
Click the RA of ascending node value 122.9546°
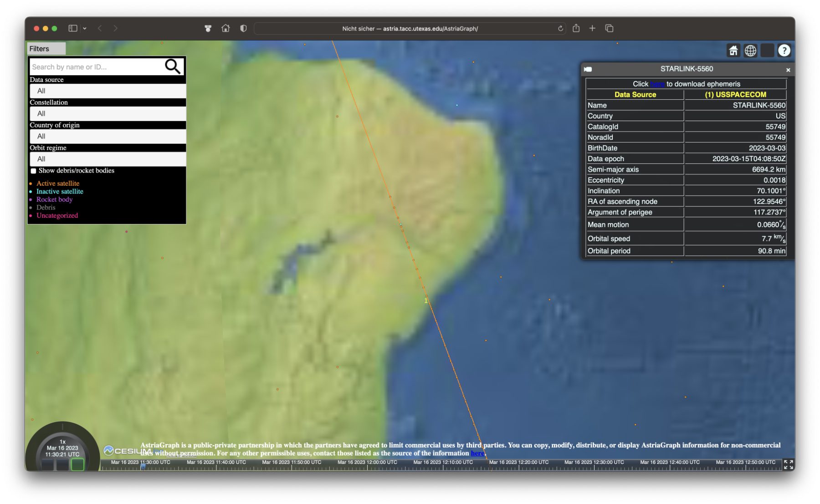769,202
